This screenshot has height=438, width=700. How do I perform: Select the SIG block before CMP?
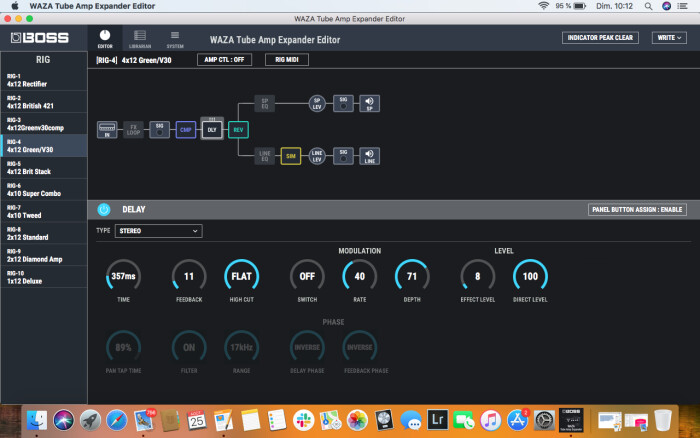(x=159, y=130)
